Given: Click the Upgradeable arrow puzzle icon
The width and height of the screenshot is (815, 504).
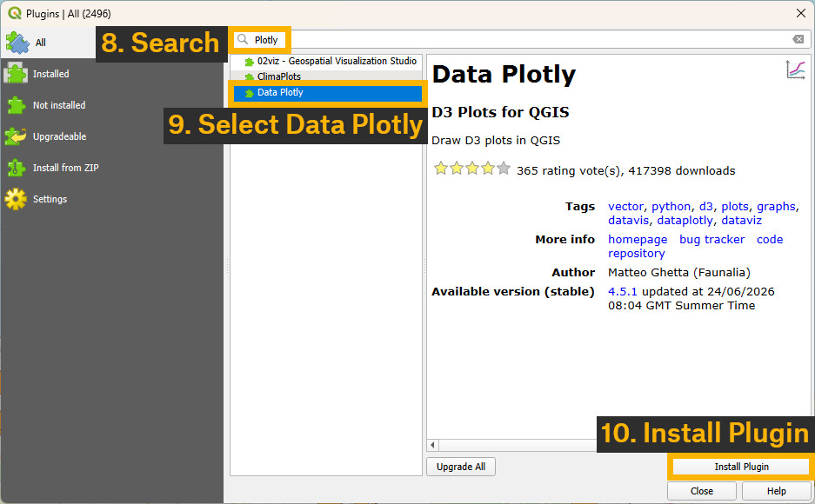Looking at the screenshot, I should tap(16, 136).
